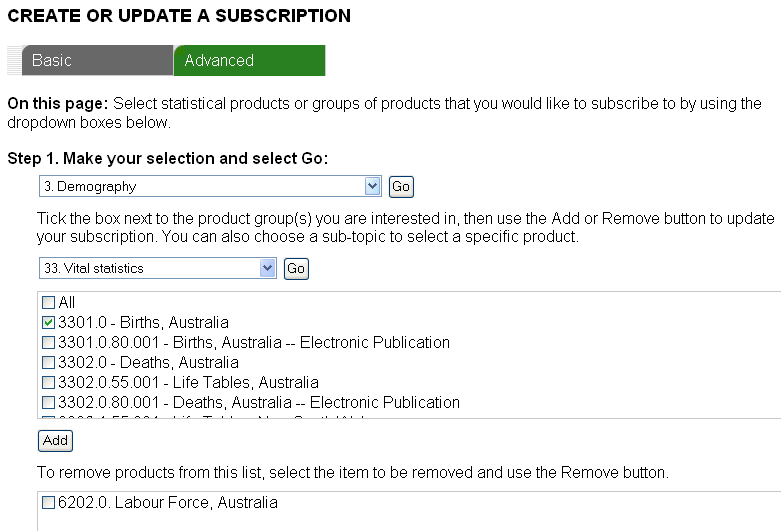The height and width of the screenshot is (531, 781).
Task: Tick the 3301.0.80.001 Births Electronic Publication checkbox
Action: click(x=49, y=343)
